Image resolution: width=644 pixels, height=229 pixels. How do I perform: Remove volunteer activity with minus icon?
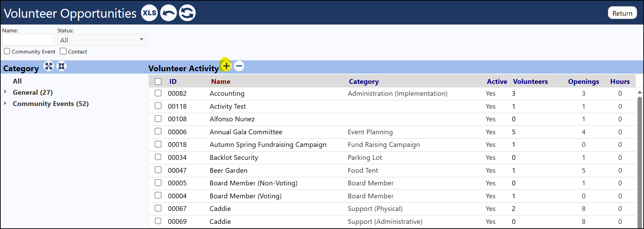click(239, 66)
